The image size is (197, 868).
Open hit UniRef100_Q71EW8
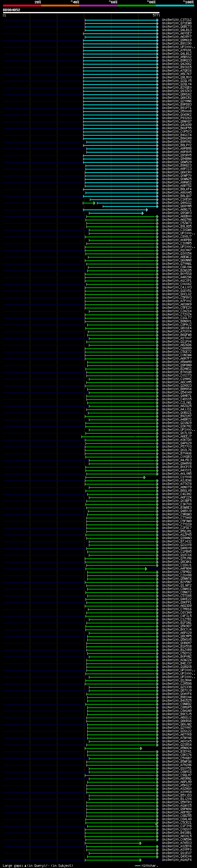click(176, 23)
